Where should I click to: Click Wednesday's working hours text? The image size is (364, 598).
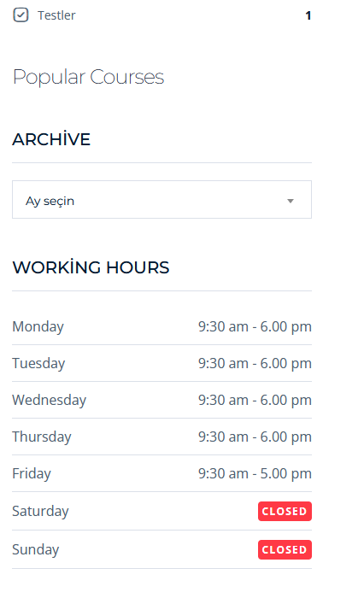255,400
